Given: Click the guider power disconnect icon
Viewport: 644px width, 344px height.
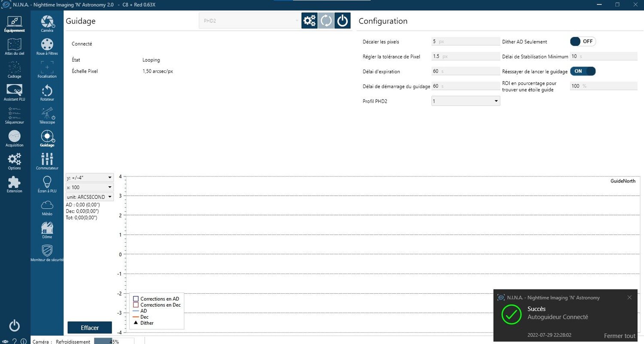Looking at the screenshot, I should pos(342,21).
